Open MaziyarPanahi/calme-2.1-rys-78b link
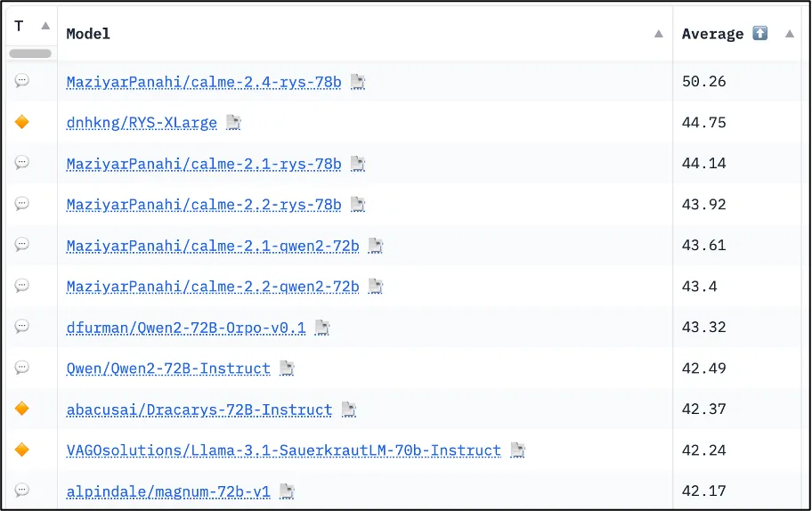Image resolution: width=812 pixels, height=511 pixels. click(204, 164)
